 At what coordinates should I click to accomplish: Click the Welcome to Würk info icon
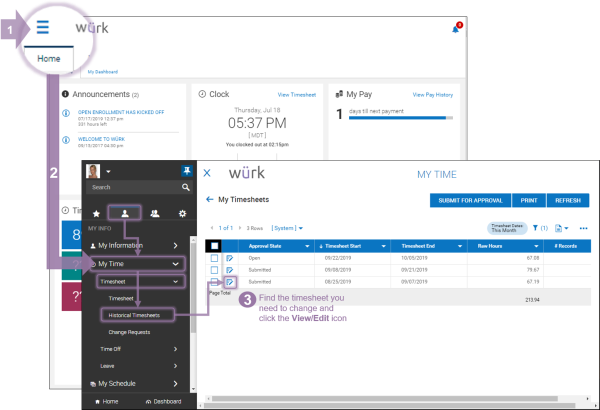tap(66, 140)
